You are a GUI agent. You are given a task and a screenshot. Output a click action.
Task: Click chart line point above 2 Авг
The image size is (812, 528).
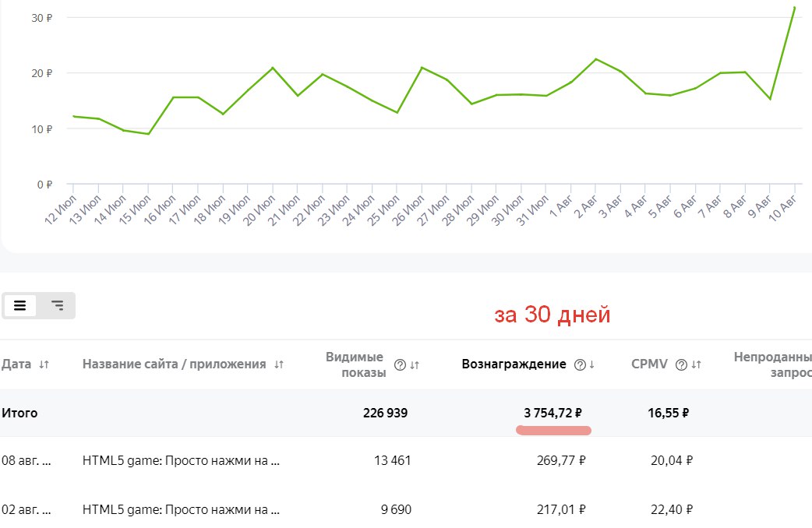595,59
